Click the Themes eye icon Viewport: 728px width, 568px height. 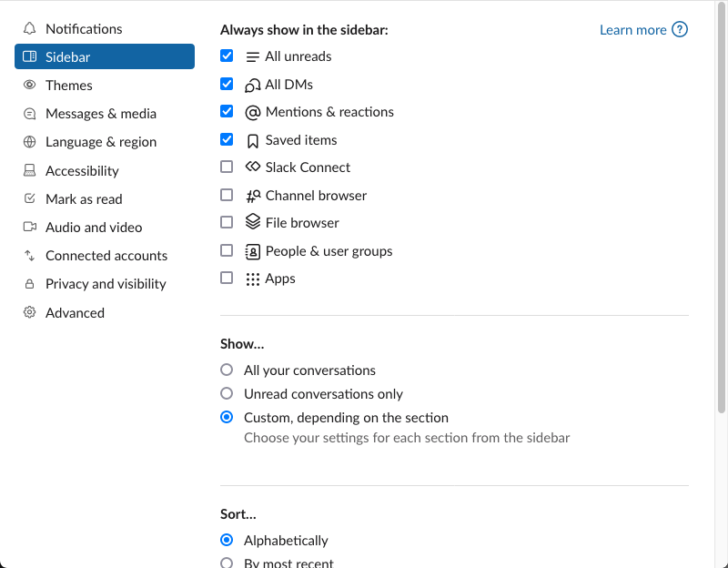29,85
